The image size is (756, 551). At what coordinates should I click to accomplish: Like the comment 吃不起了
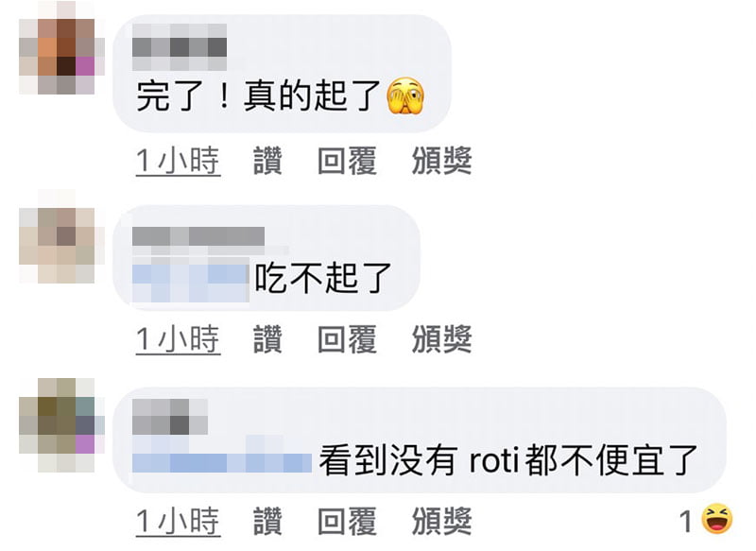(267, 339)
